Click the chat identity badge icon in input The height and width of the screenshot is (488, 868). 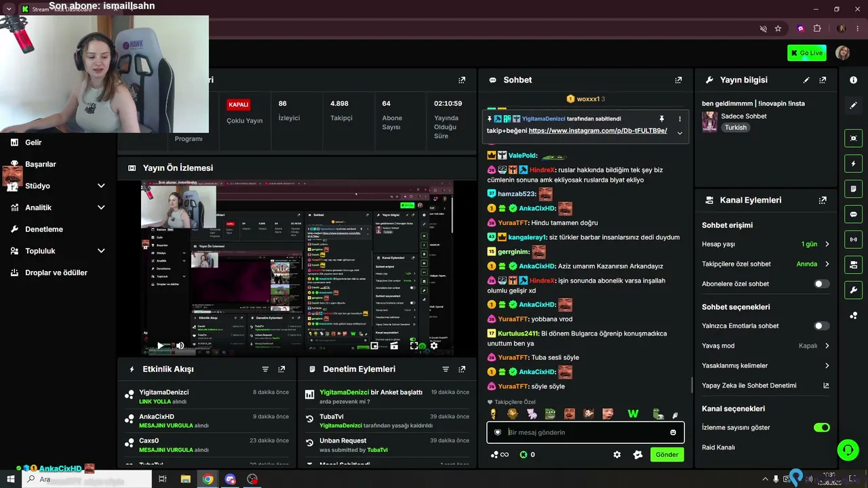(498, 432)
